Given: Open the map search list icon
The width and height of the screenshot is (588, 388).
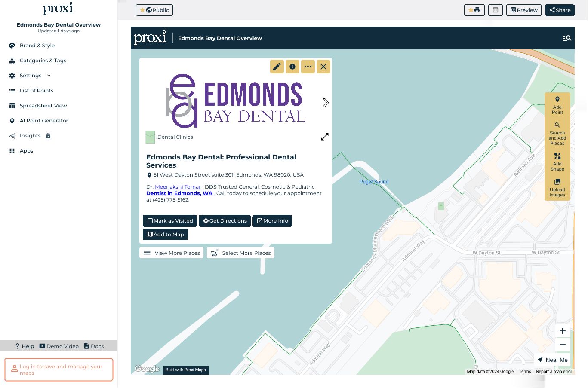Looking at the screenshot, I should (x=567, y=38).
